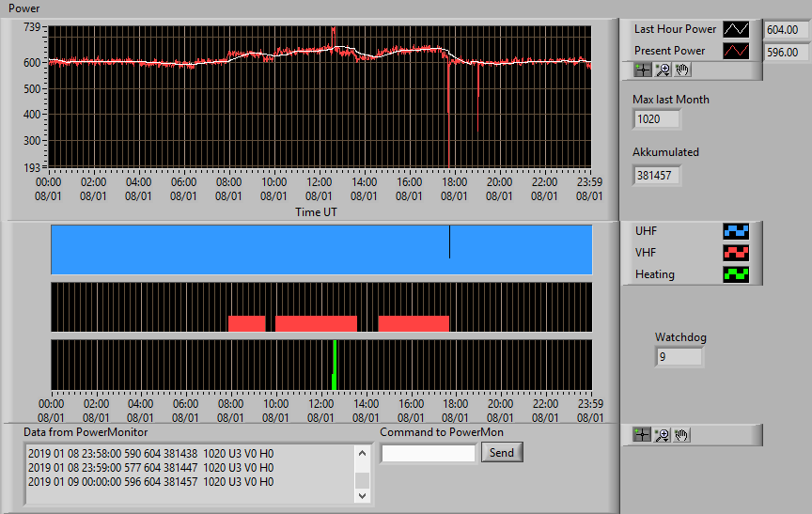Image resolution: width=812 pixels, height=514 pixels.
Task: Click the data log scroll down arrow
Action: click(362, 495)
